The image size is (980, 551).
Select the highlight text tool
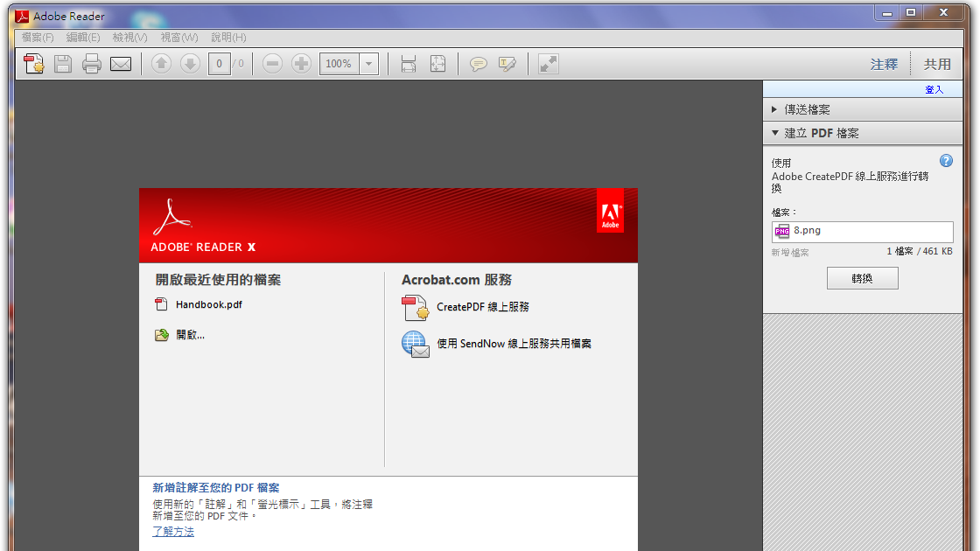(x=507, y=64)
